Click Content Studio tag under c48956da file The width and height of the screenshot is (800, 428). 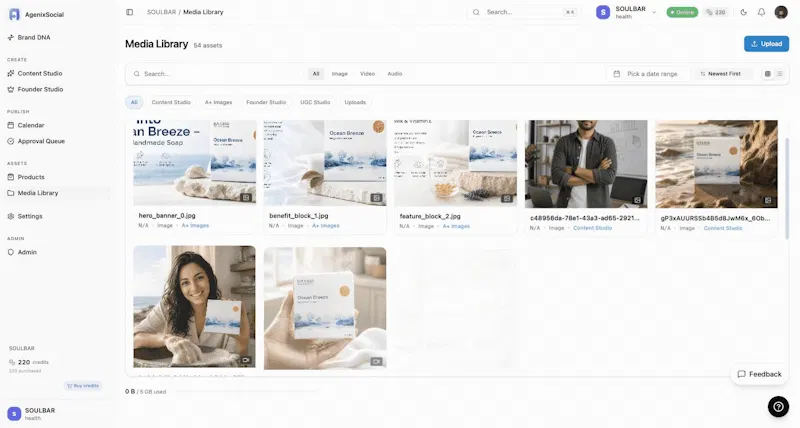pyautogui.click(x=592, y=228)
